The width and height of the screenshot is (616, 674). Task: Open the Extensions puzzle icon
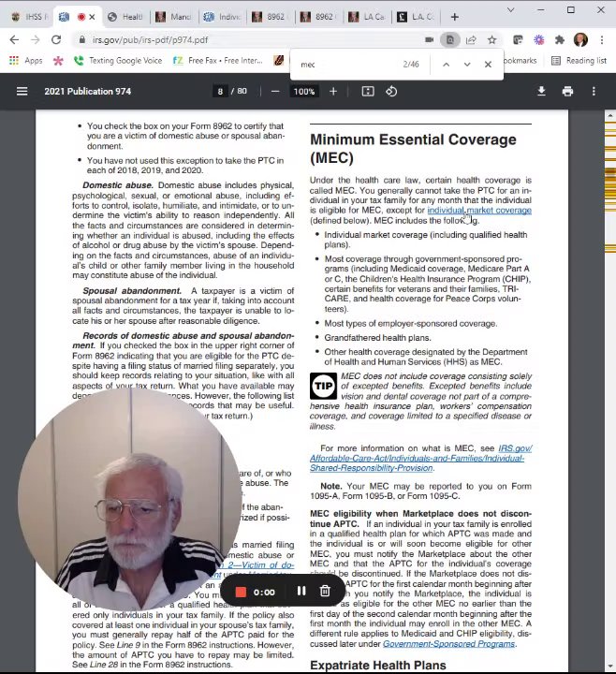pos(559,40)
